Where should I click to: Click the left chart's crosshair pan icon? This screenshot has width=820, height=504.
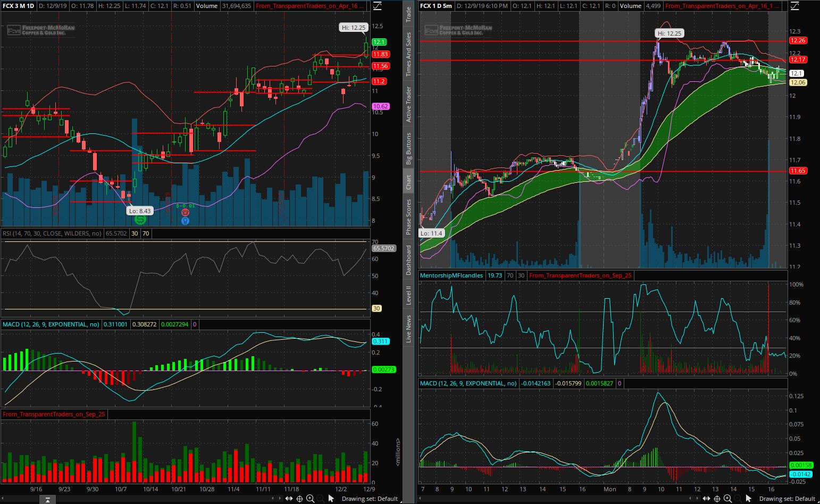tap(299, 498)
